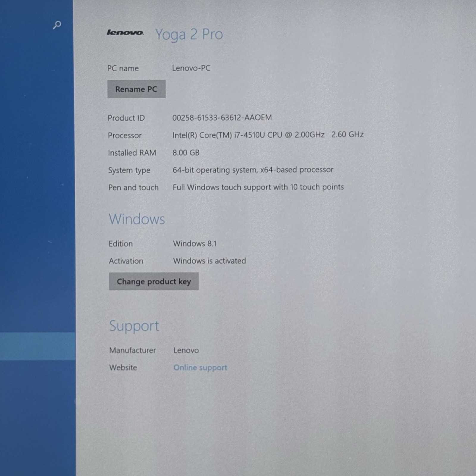Click the Change product key button
476x476 pixels.
(x=154, y=281)
